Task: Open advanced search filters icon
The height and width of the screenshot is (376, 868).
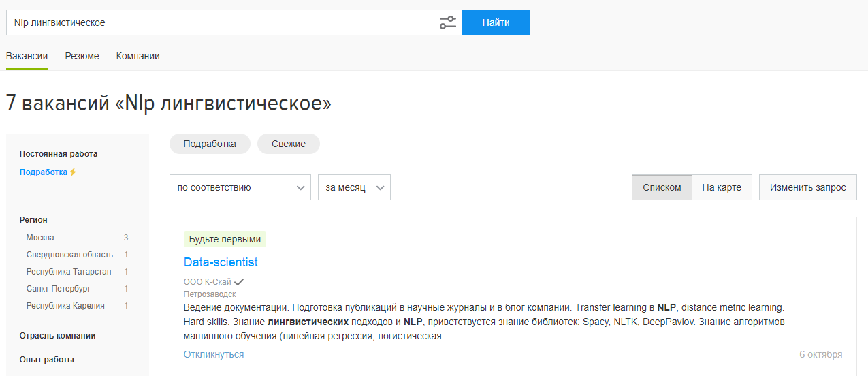Action: 447,22
